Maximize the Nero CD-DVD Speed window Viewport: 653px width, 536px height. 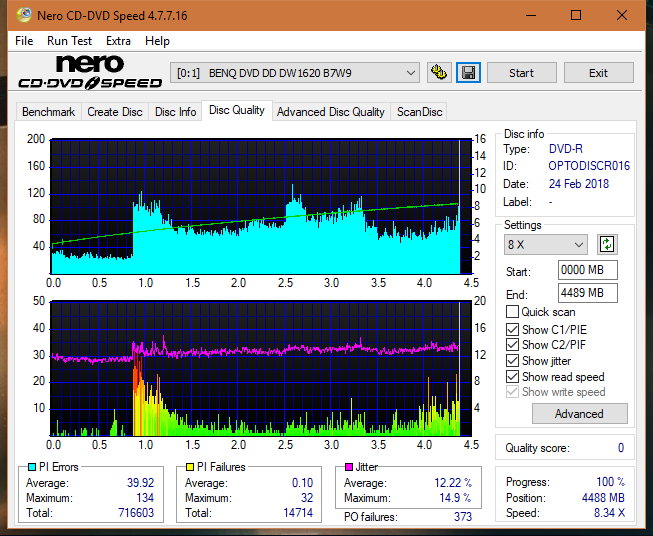click(x=576, y=15)
